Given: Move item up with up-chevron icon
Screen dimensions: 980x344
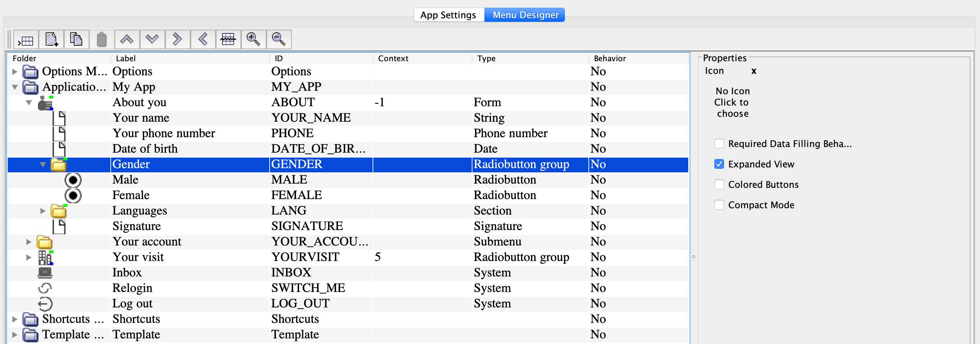Looking at the screenshot, I should point(127,40).
